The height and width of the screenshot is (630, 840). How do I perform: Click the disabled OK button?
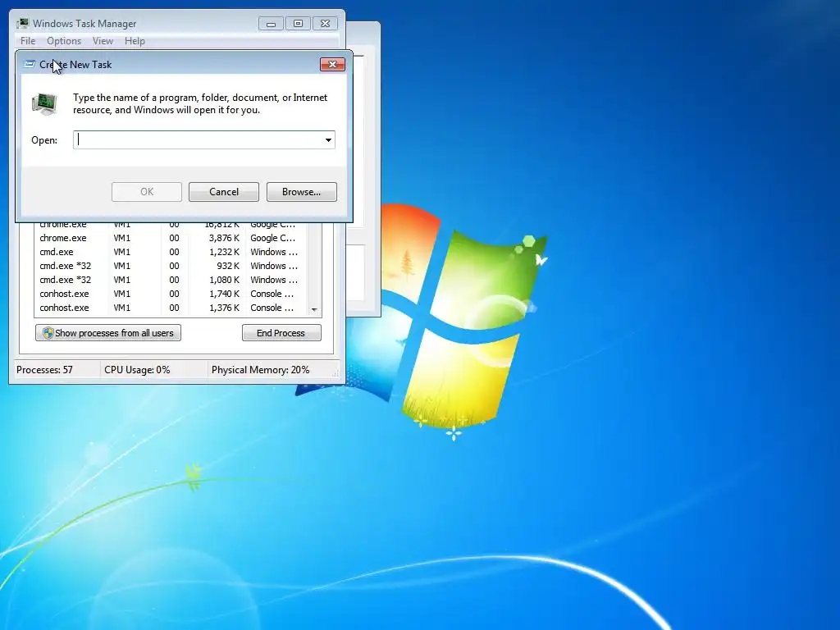[x=147, y=192]
